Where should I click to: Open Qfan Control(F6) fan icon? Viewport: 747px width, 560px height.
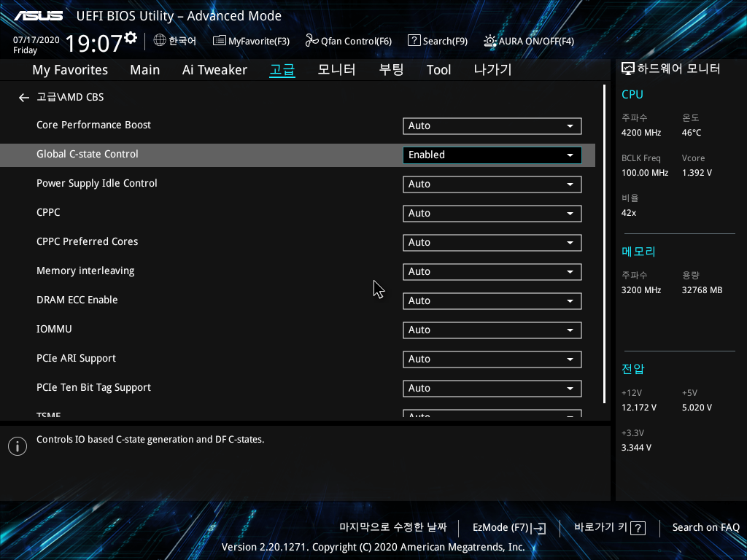coord(311,41)
